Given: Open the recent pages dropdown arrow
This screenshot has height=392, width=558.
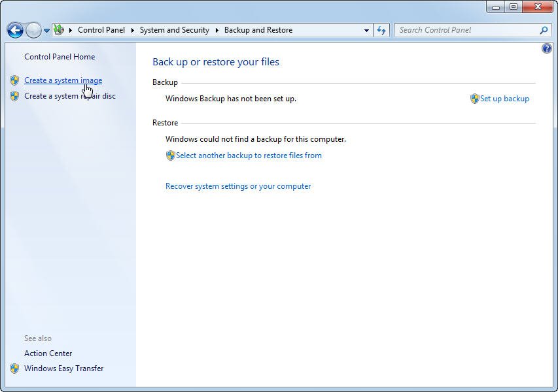Looking at the screenshot, I should click(46, 31).
